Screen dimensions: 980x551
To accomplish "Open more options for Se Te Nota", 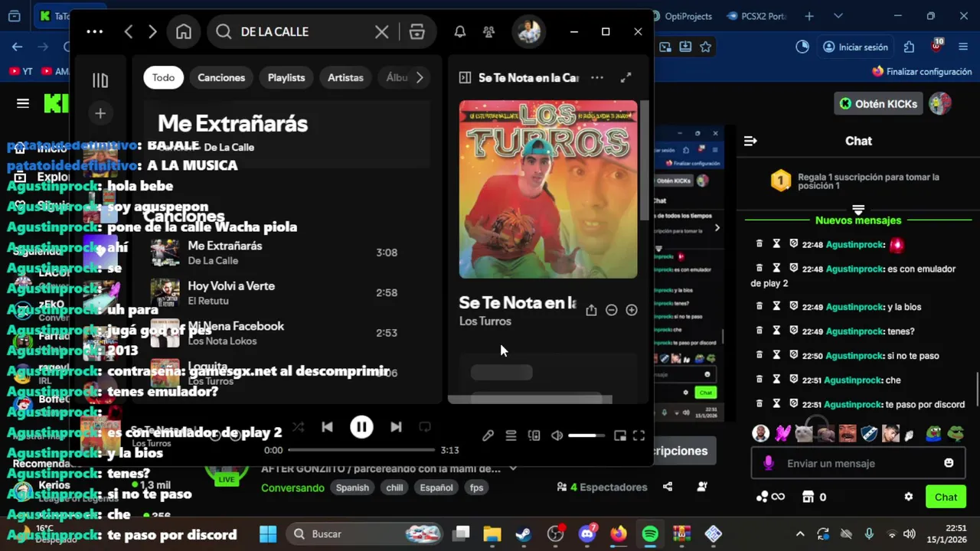I will pyautogui.click(x=597, y=77).
